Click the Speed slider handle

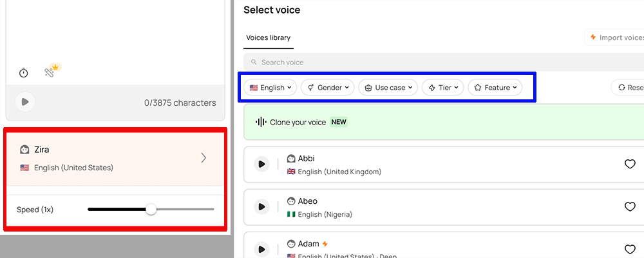click(x=151, y=210)
